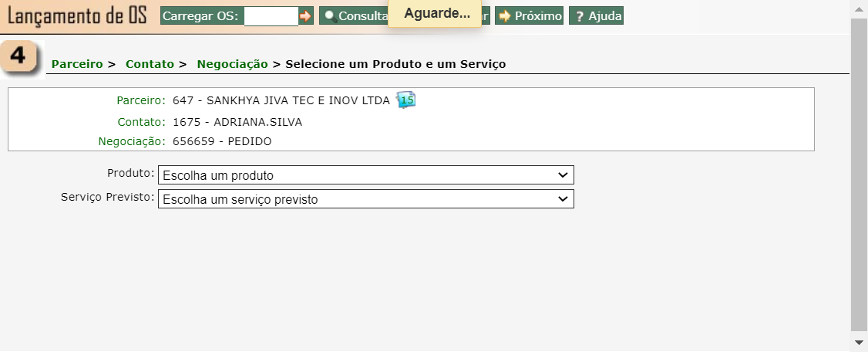The height and width of the screenshot is (352, 868).
Task: Click the step 4 badge icon
Action: 20,58
